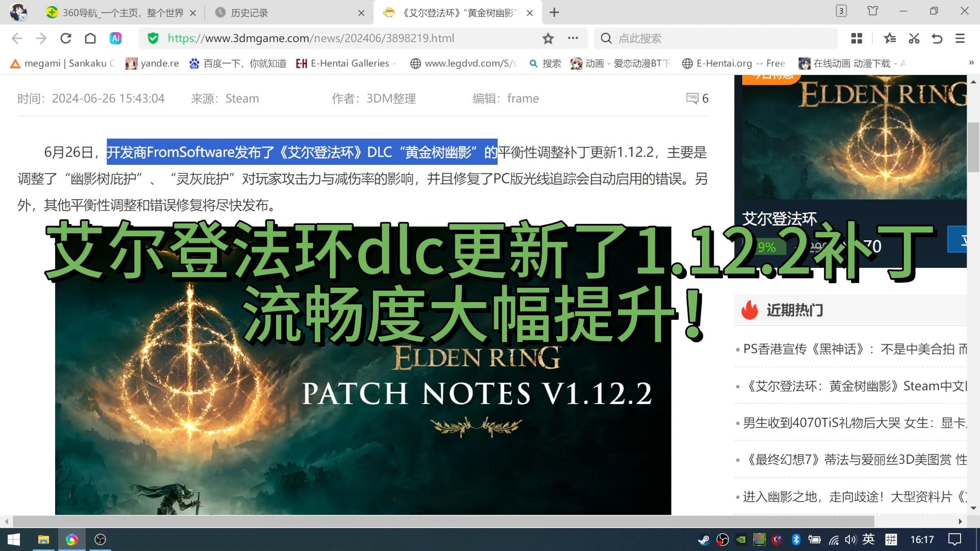
Task: Open the apps grid icon in the toolbar
Action: [x=857, y=38]
